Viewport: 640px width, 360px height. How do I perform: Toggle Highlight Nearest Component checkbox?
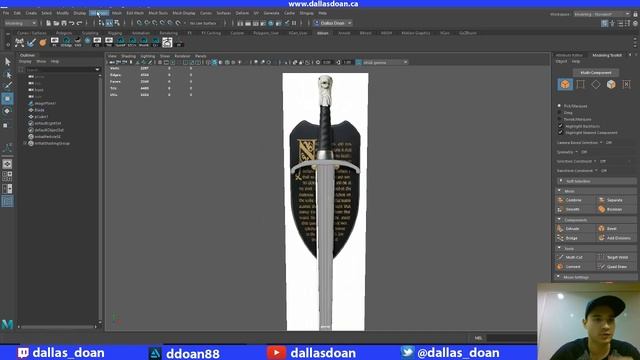click(x=560, y=133)
